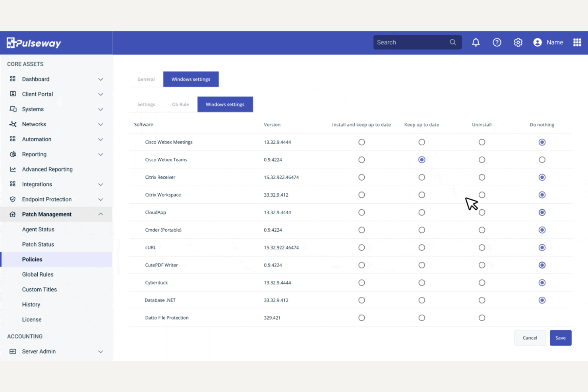Click the apps grid icon in top bar
588x392 pixels.
coord(577,42)
